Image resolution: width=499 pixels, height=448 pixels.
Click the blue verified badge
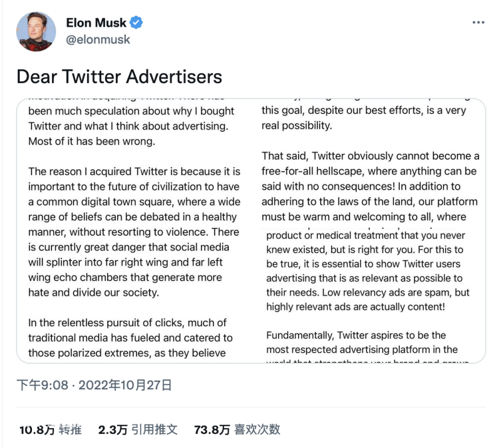point(136,23)
